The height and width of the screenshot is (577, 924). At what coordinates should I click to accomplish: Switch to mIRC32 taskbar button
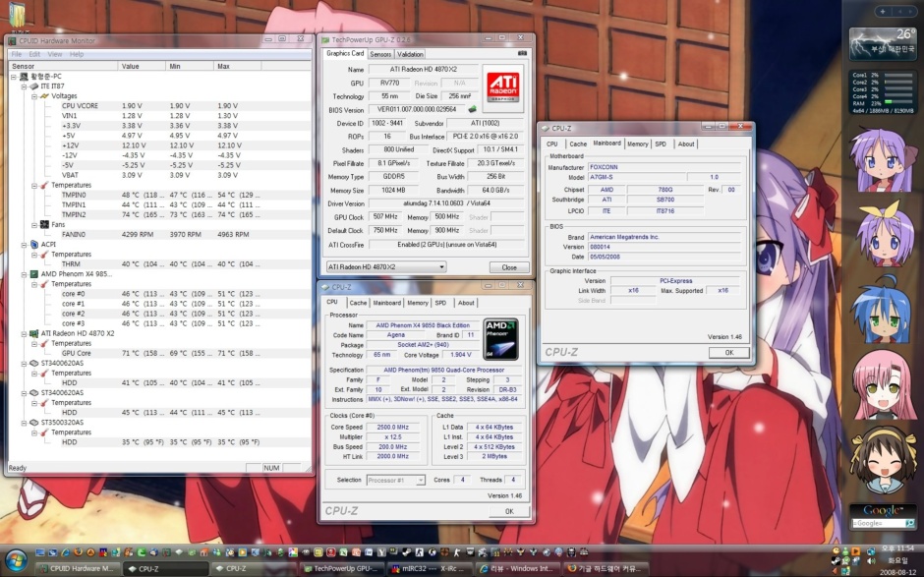click(430, 569)
